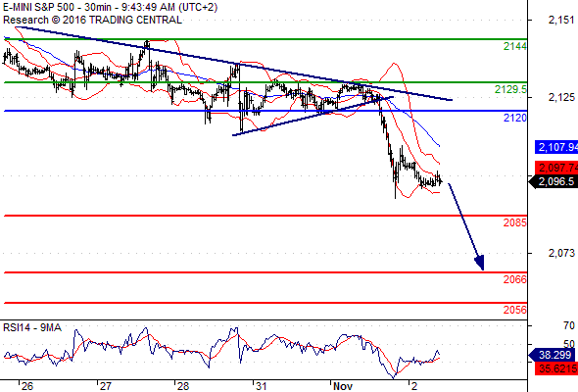This screenshot has width=578, height=392.
Task: Click the 2,096.5 current price tag
Action: tap(554, 181)
